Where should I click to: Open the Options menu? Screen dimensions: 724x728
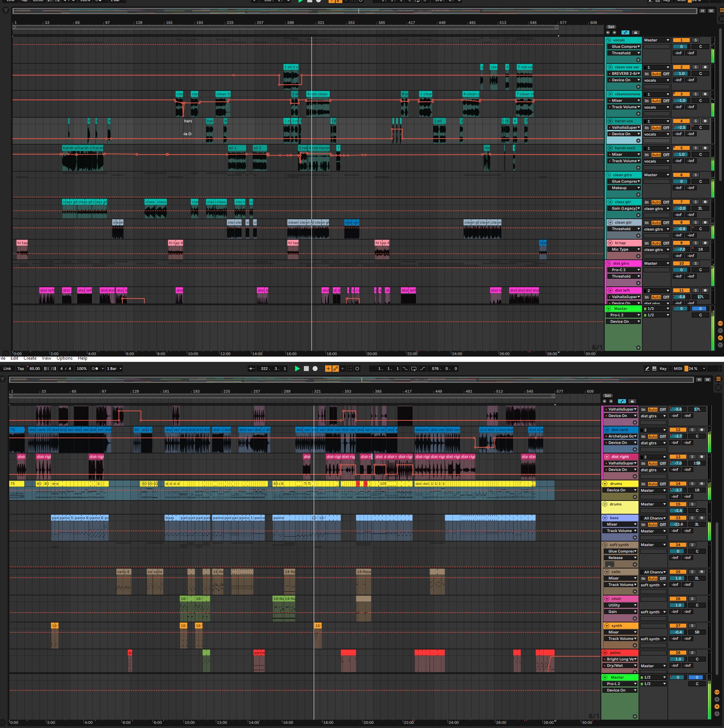65,358
